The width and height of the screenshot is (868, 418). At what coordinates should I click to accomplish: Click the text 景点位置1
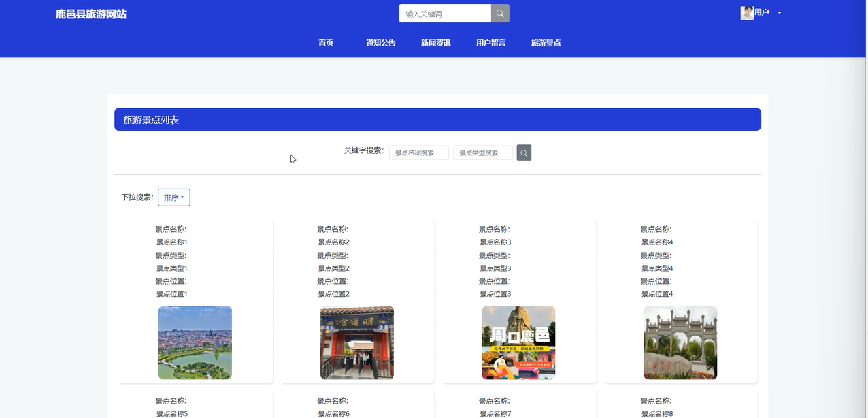[x=172, y=294]
